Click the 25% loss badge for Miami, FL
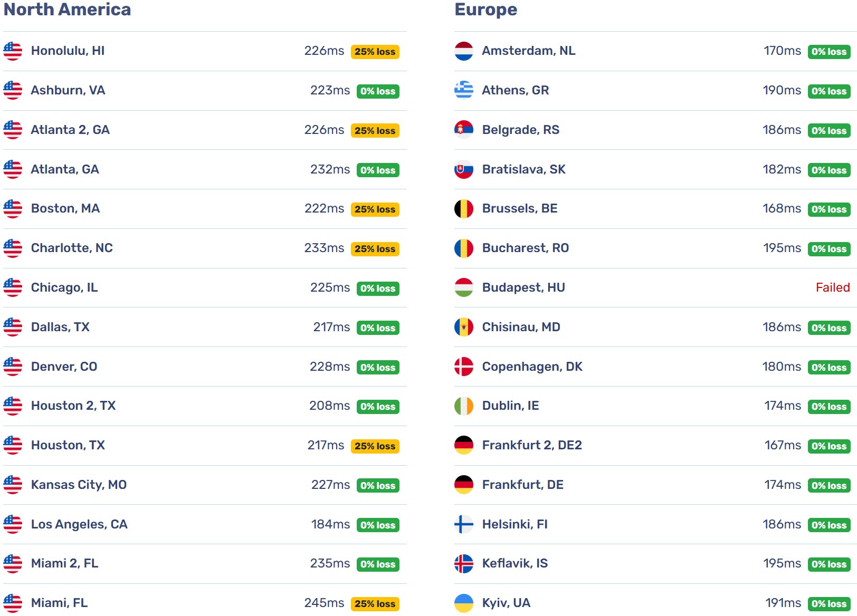Image resolution: width=857 pixels, height=616 pixels. pos(375,604)
